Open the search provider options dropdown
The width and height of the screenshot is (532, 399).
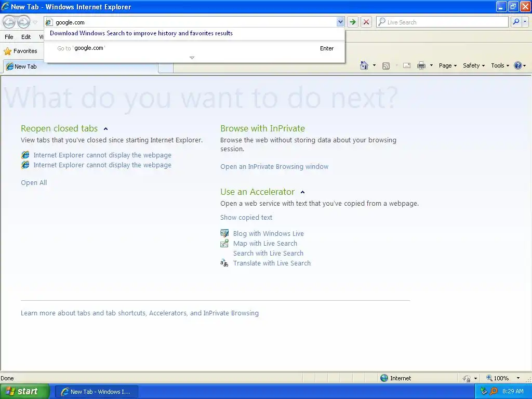525,22
